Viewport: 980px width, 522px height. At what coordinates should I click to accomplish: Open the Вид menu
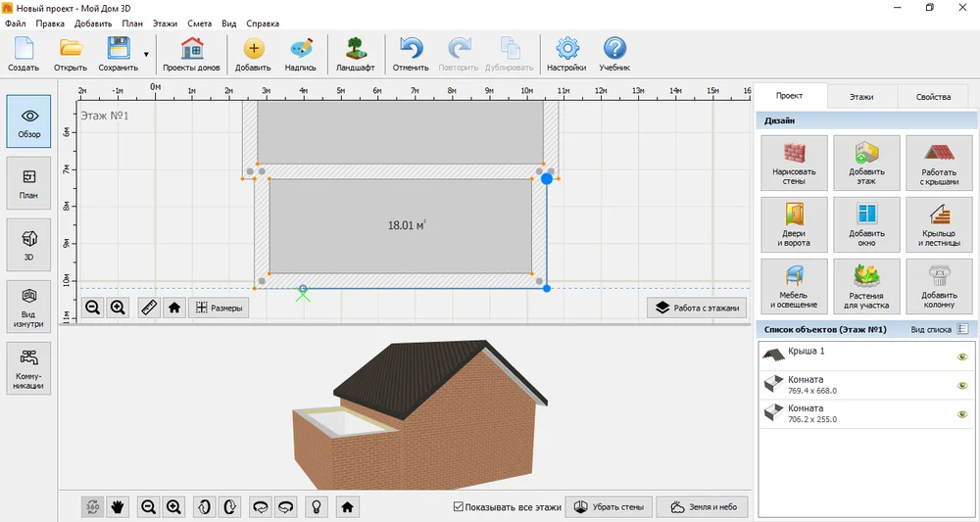(x=228, y=24)
